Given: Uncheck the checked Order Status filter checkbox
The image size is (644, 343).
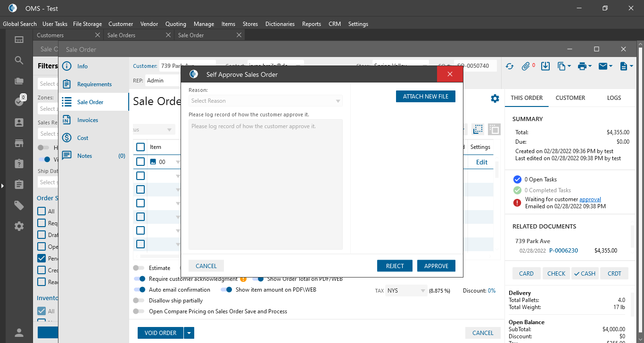Looking at the screenshot, I should click(41, 258).
